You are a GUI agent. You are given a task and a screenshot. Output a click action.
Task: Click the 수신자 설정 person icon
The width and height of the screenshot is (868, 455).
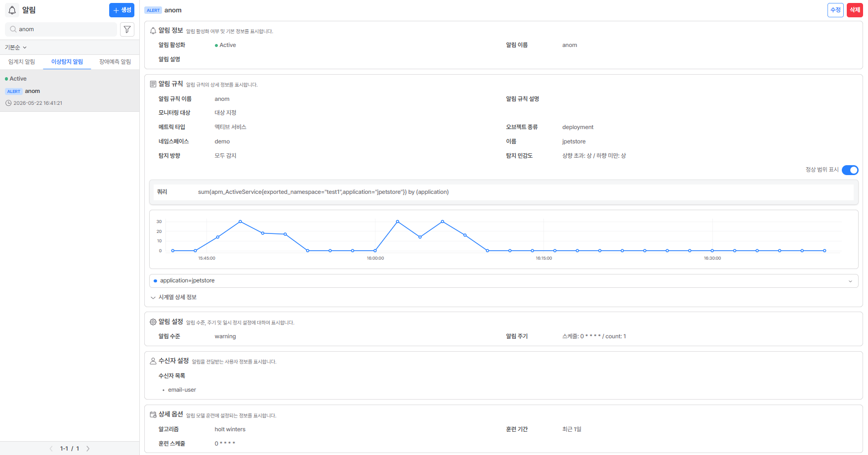pos(153,361)
